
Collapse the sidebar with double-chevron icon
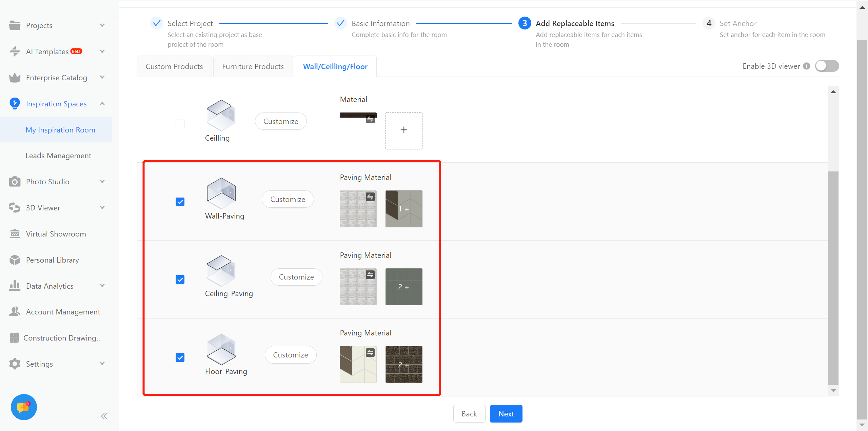pyautogui.click(x=104, y=416)
